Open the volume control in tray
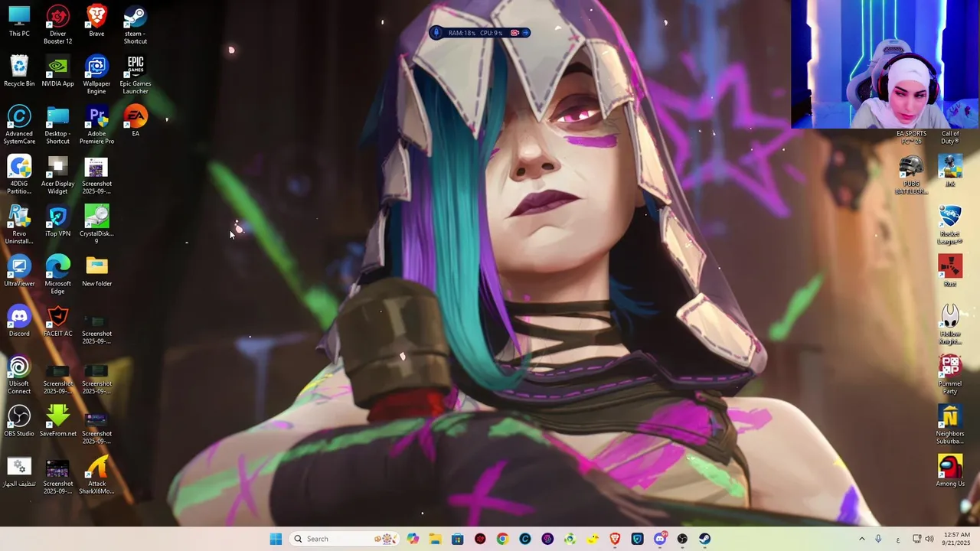Image resolution: width=980 pixels, height=551 pixels. 929,539
